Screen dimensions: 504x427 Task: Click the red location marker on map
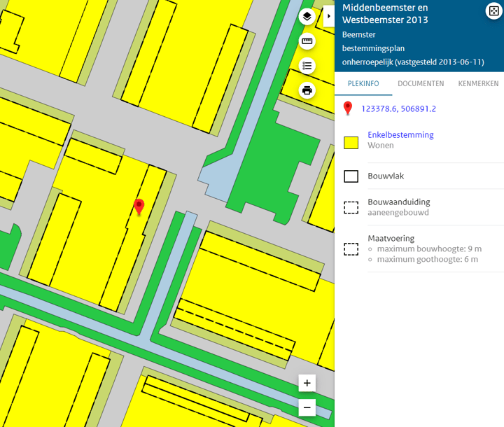point(139,207)
